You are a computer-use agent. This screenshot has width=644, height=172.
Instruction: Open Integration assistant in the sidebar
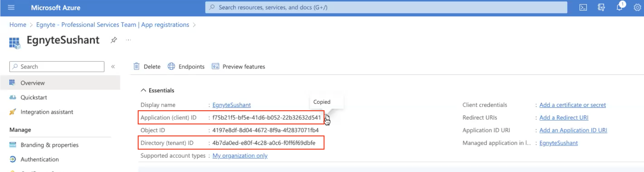tap(47, 112)
